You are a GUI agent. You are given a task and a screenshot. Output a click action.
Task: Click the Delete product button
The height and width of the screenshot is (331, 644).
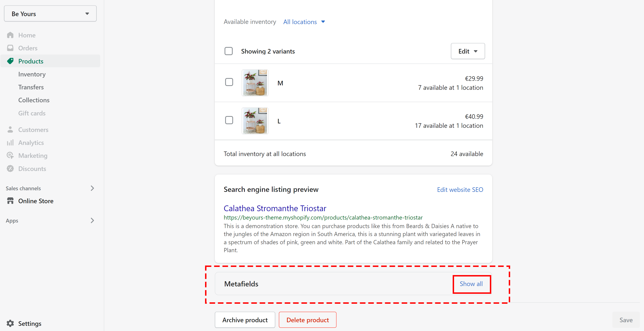(307, 320)
